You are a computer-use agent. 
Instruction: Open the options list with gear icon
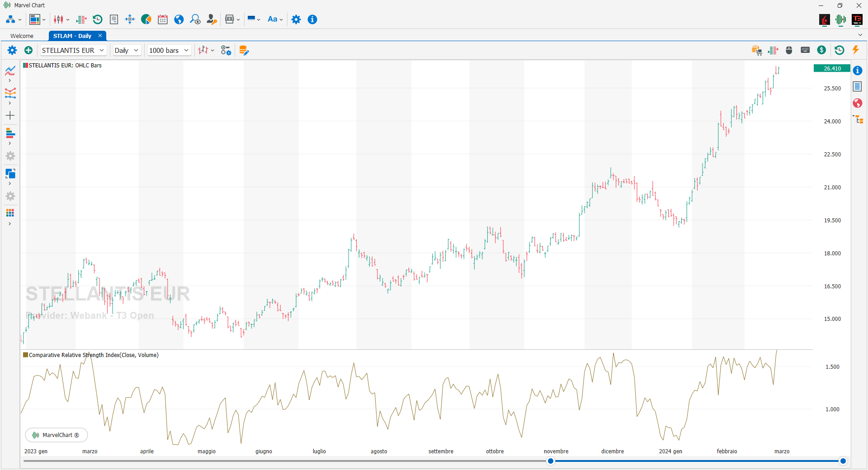tap(226, 50)
